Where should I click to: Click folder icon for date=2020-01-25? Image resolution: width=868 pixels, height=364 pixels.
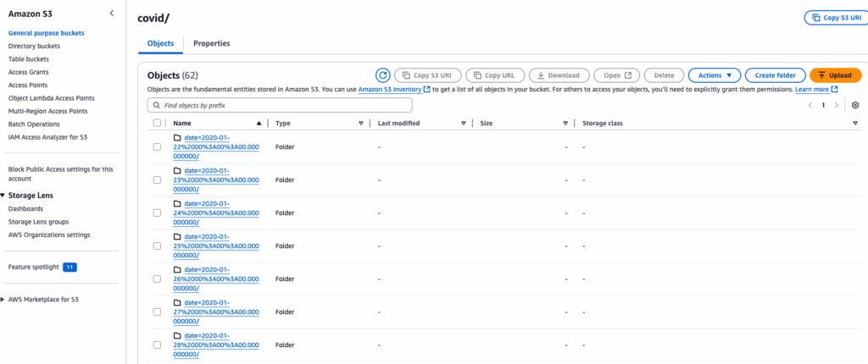coord(177,237)
